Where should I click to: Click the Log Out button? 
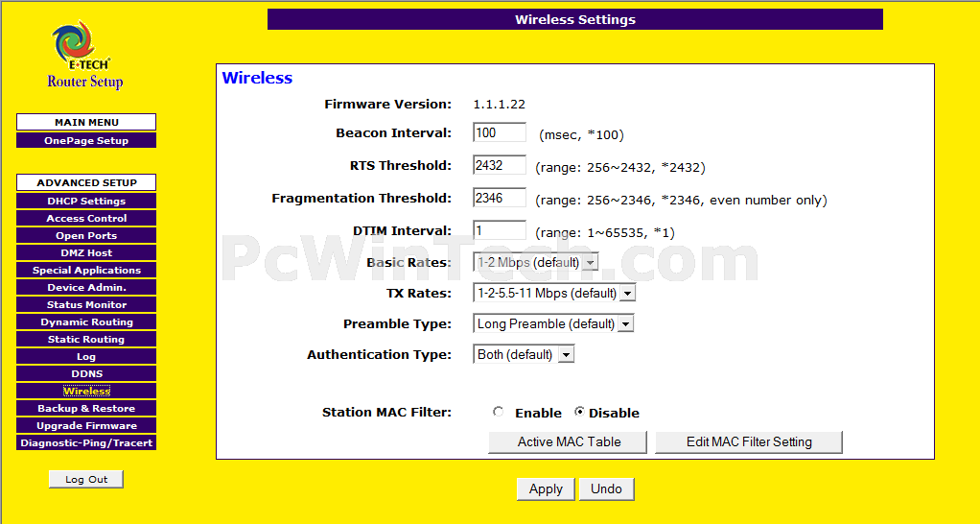point(86,480)
